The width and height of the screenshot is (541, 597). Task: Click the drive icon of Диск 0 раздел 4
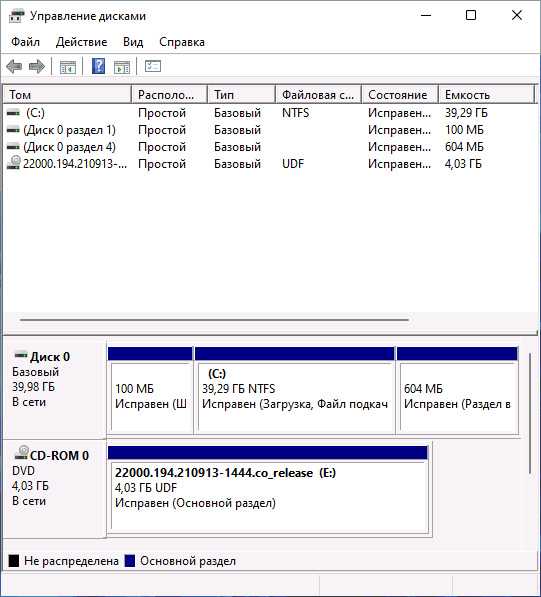[13, 147]
